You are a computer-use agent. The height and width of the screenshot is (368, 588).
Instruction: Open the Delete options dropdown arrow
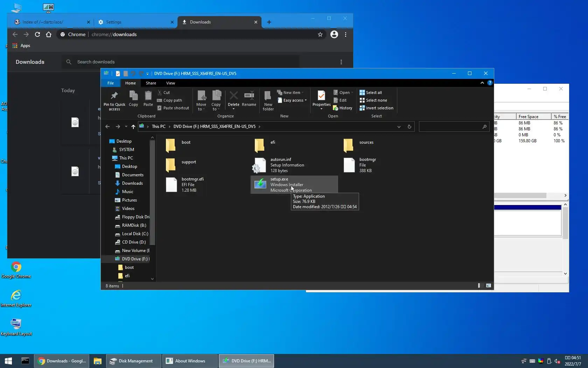point(233,109)
